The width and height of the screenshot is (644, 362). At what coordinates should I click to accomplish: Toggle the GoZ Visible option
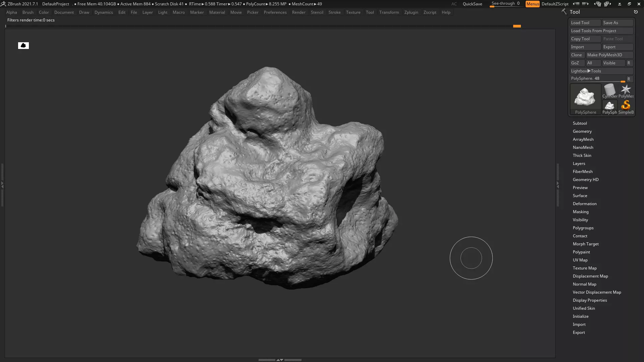[x=613, y=63]
